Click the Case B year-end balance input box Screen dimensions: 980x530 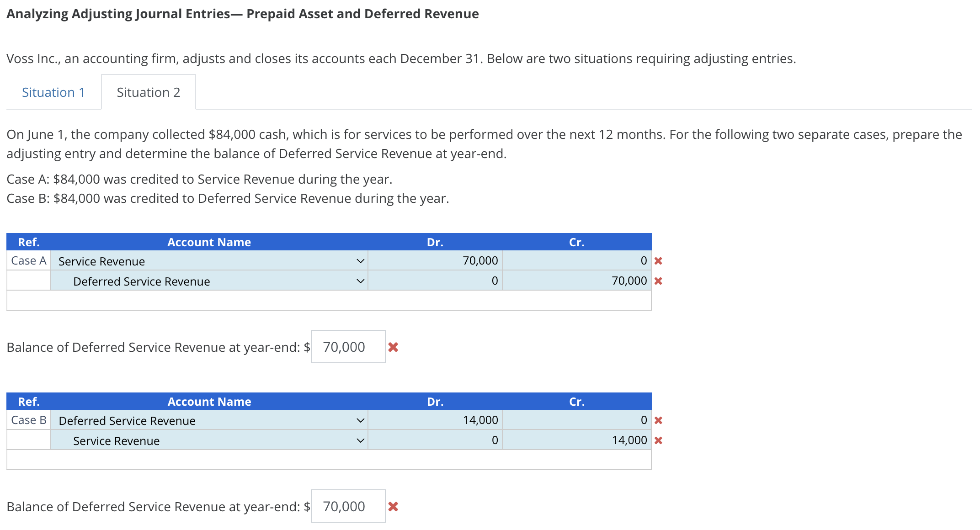pyautogui.click(x=348, y=506)
